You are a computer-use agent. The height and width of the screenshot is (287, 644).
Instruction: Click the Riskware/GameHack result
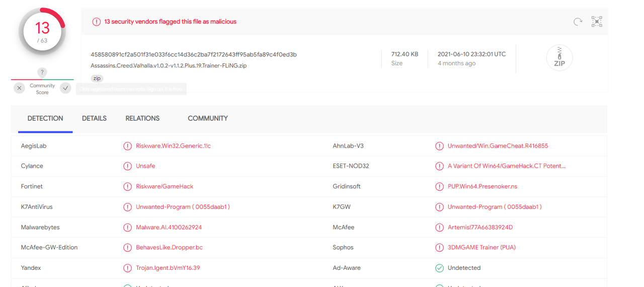pyautogui.click(x=165, y=186)
